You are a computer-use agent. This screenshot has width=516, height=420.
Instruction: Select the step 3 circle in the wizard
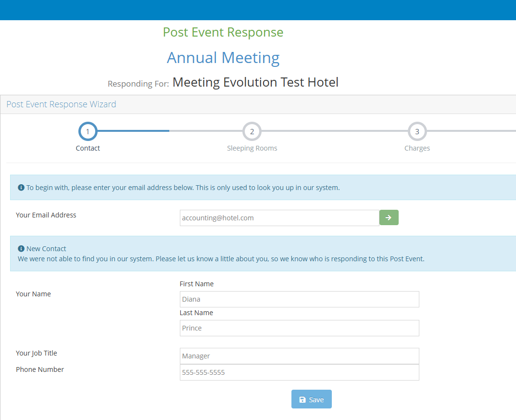(x=417, y=131)
